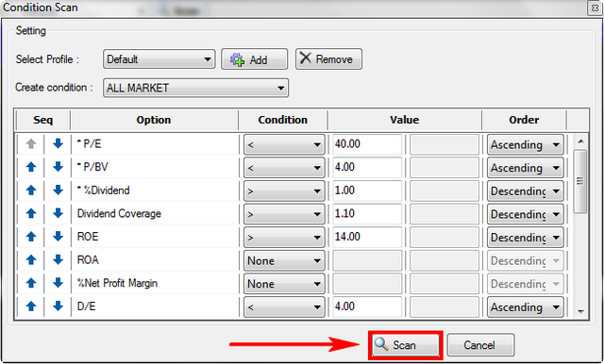Open the Create condition ALL MARKET dropdown

tap(195, 88)
